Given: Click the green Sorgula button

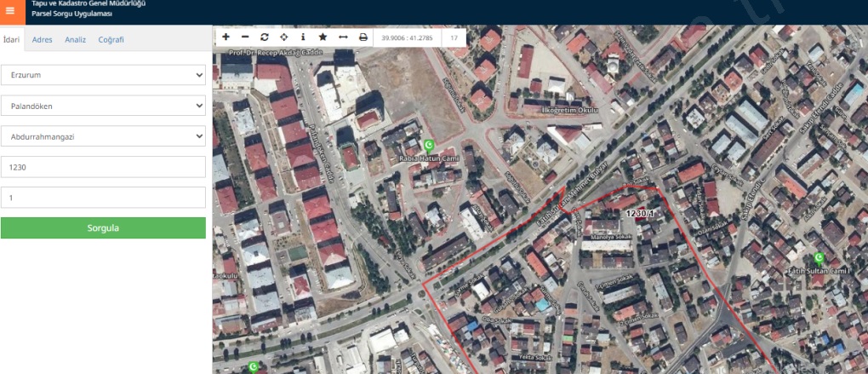Looking at the screenshot, I should click(x=103, y=227).
